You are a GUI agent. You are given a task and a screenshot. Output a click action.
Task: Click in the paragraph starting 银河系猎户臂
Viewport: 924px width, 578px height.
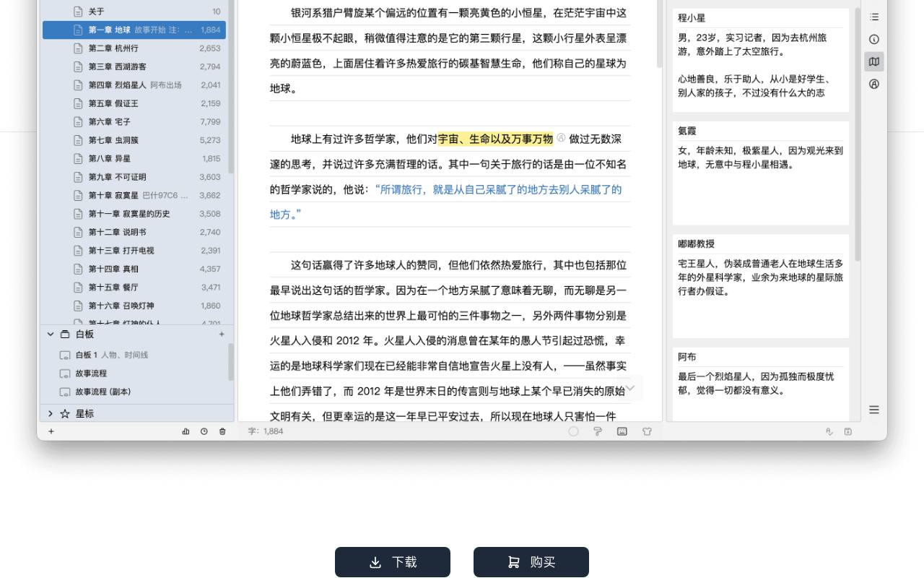(448, 51)
